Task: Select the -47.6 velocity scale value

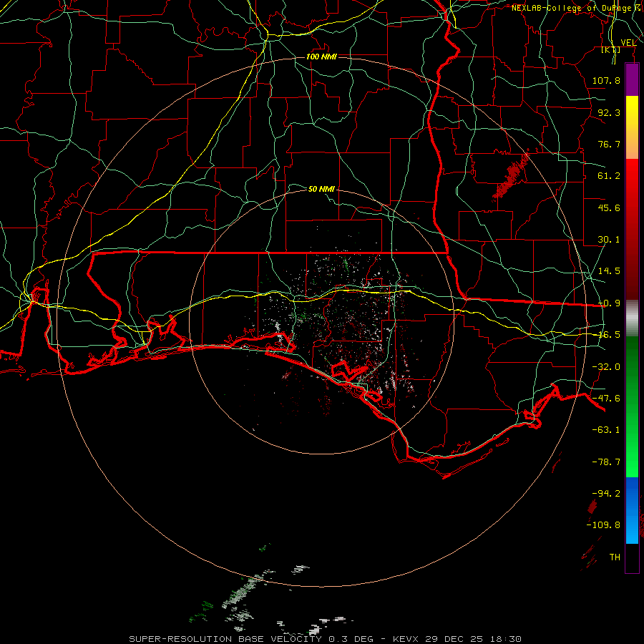Action: [606, 399]
